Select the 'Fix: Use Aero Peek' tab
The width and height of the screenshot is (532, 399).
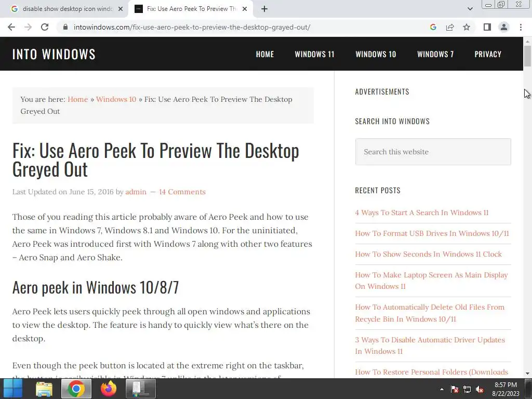click(190, 9)
